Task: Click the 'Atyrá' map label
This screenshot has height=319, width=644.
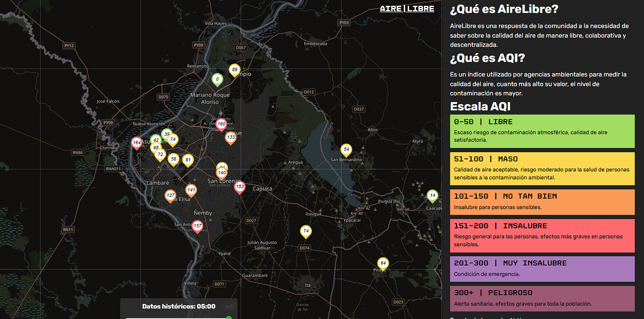Action: pyautogui.click(x=418, y=141)
